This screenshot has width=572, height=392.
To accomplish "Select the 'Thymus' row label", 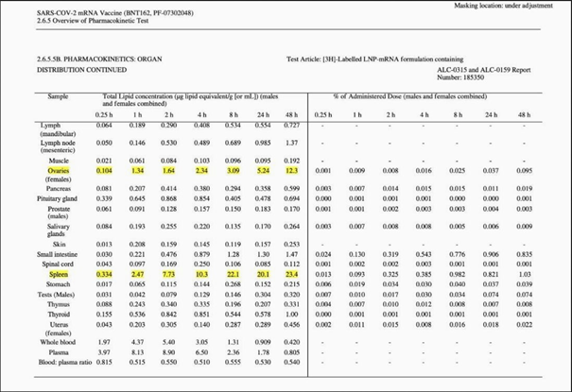I will point(59,304).
